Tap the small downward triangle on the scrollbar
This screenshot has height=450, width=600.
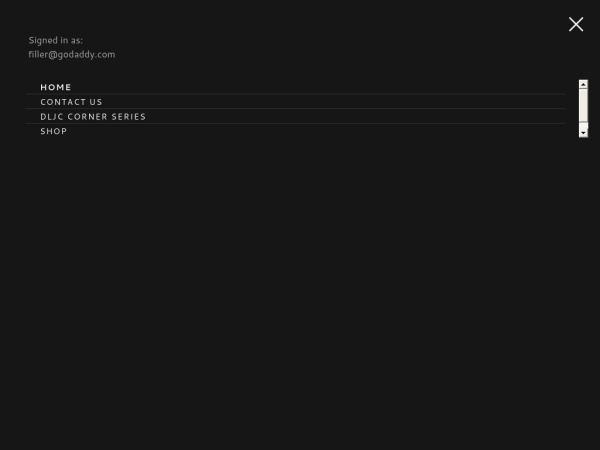[x=583, y=133]
